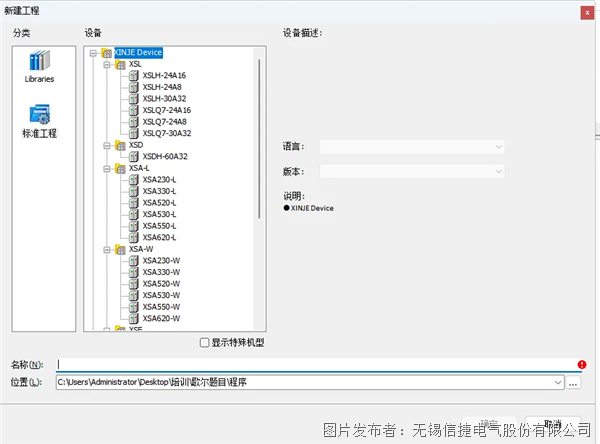
Task: Click the XSLH-30A32 device icon
Action: (x=134, y=99)
